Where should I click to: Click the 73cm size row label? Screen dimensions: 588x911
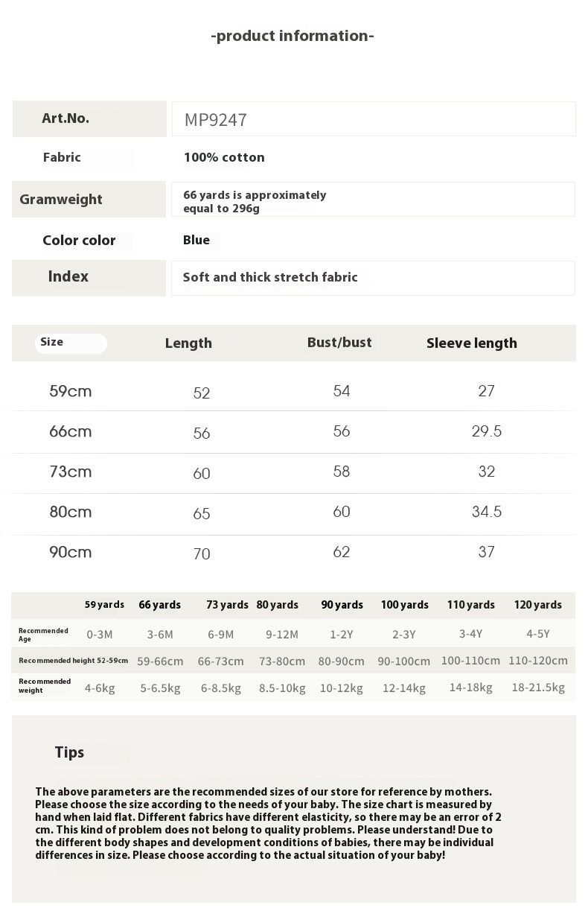pos(71,472)
